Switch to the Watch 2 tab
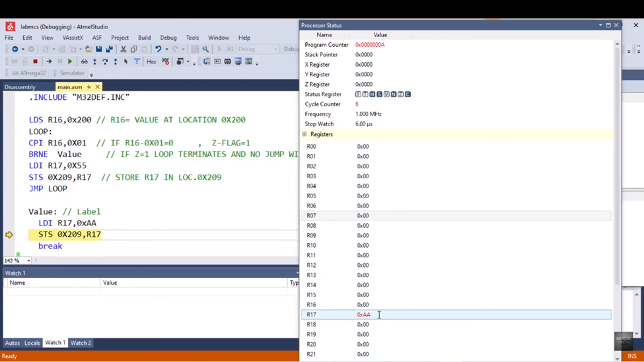 pyautogui.click(x=81, y=343)
